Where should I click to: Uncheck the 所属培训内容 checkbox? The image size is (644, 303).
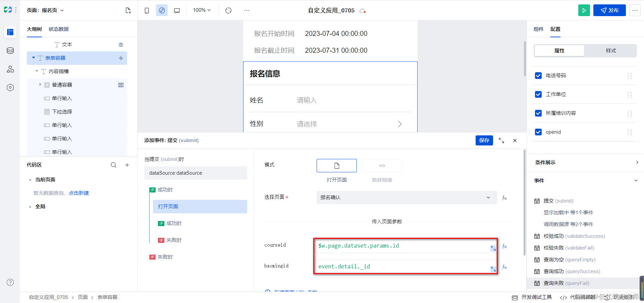point(538,113)
